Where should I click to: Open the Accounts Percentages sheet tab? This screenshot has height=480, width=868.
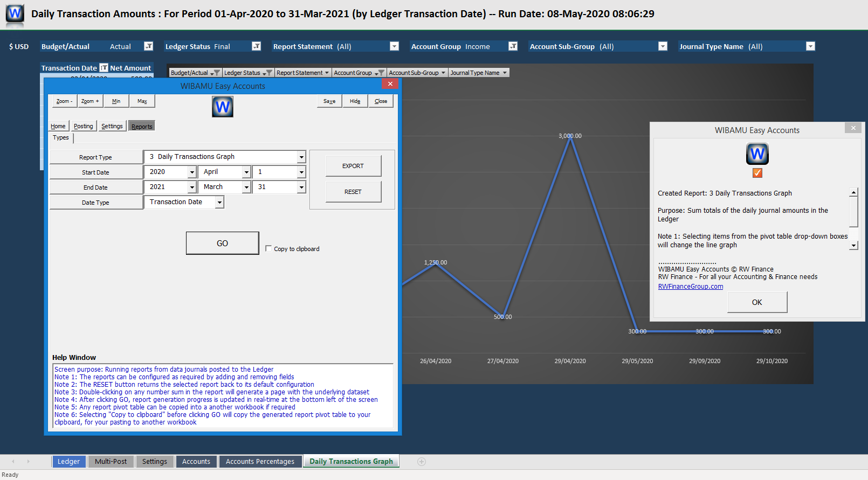tap(260, 462)
